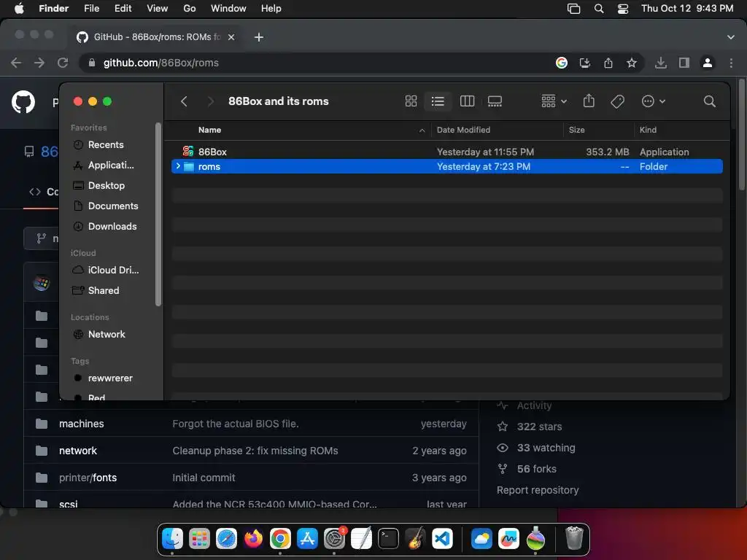Click the Finder window search icon

click(709, 101)
